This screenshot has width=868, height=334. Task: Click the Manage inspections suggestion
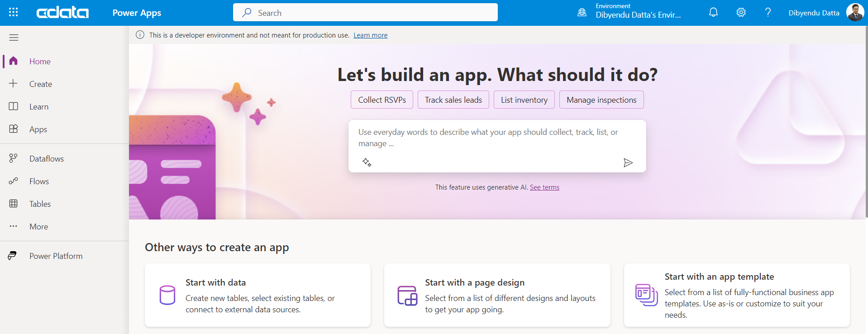pyautogui.click(x=601, y=100)
